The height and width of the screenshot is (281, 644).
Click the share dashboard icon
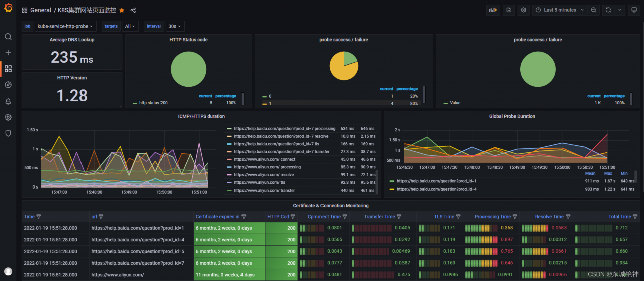tap(133, 10)
